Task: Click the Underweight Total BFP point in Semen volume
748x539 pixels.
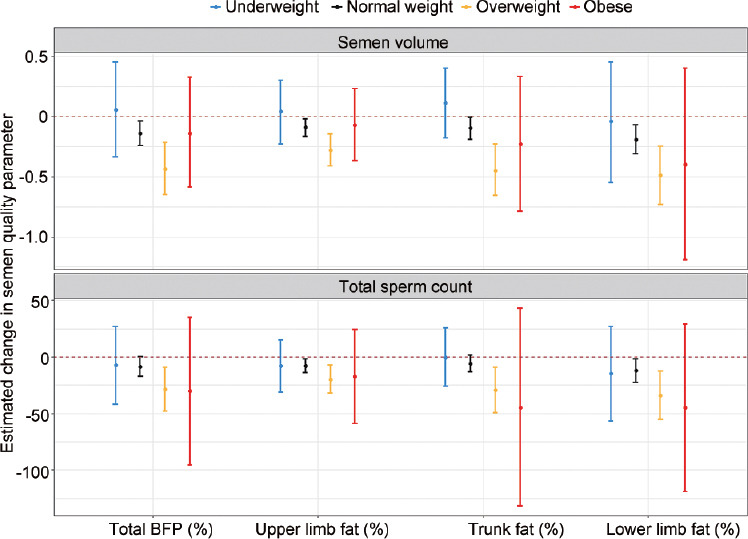Action: [116, 110]
